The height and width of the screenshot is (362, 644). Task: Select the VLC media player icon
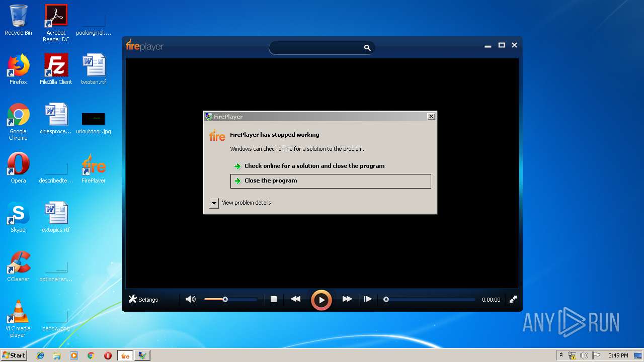click(18, 319)
